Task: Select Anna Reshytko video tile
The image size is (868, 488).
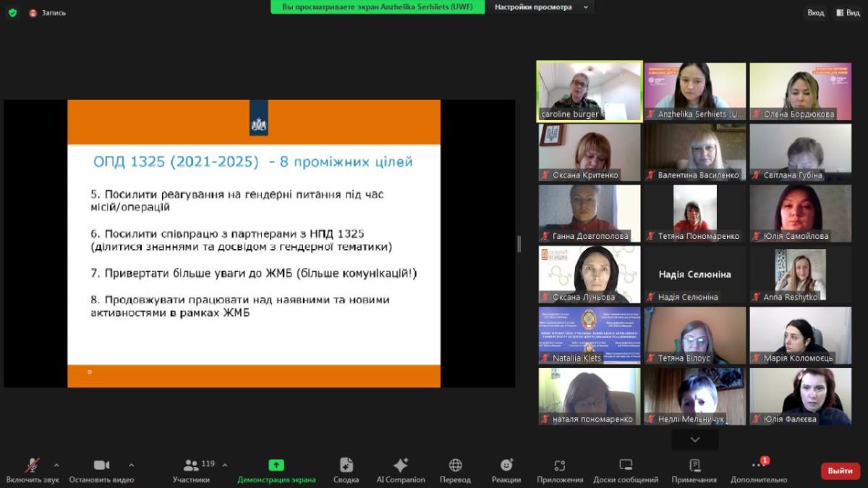Action: point(800,274)
